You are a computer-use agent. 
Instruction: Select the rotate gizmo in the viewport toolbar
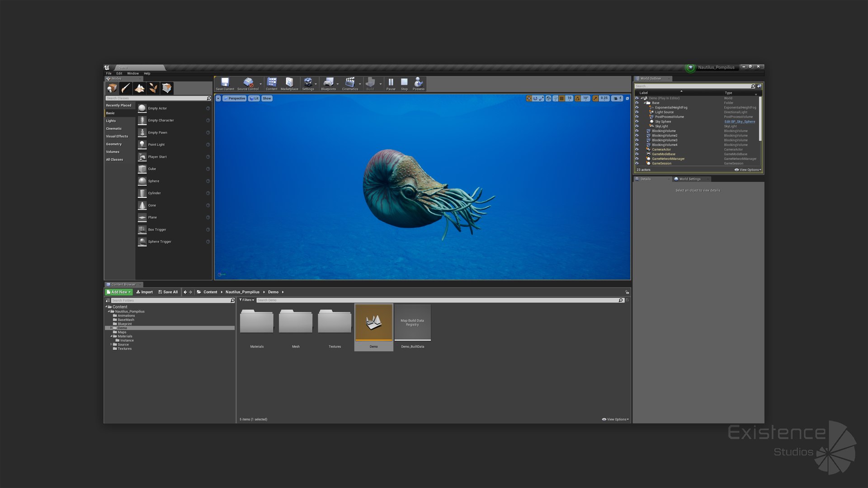535,98
